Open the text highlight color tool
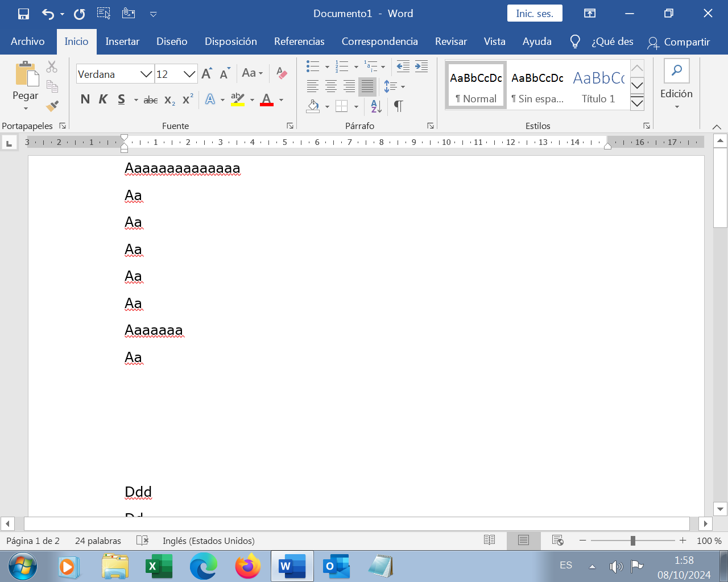728x582 pixels. [238, 99]
